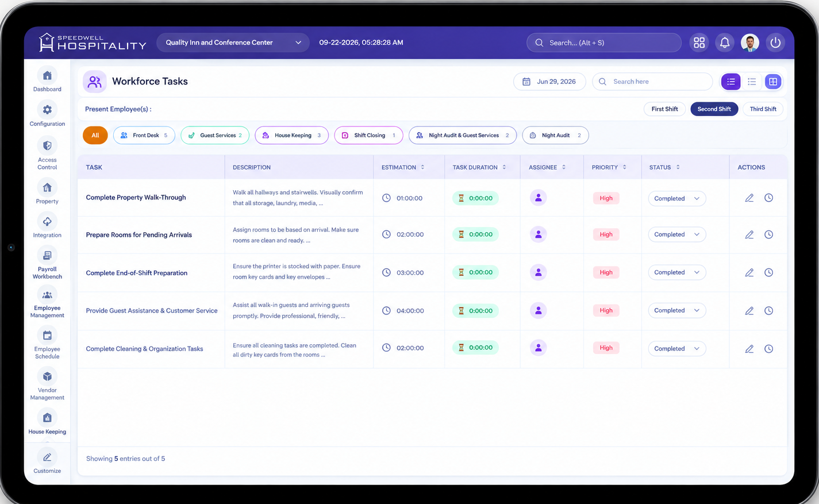Filter tasks by Front Desk tab
Screen dimensions: 819x504
[144, 136]
